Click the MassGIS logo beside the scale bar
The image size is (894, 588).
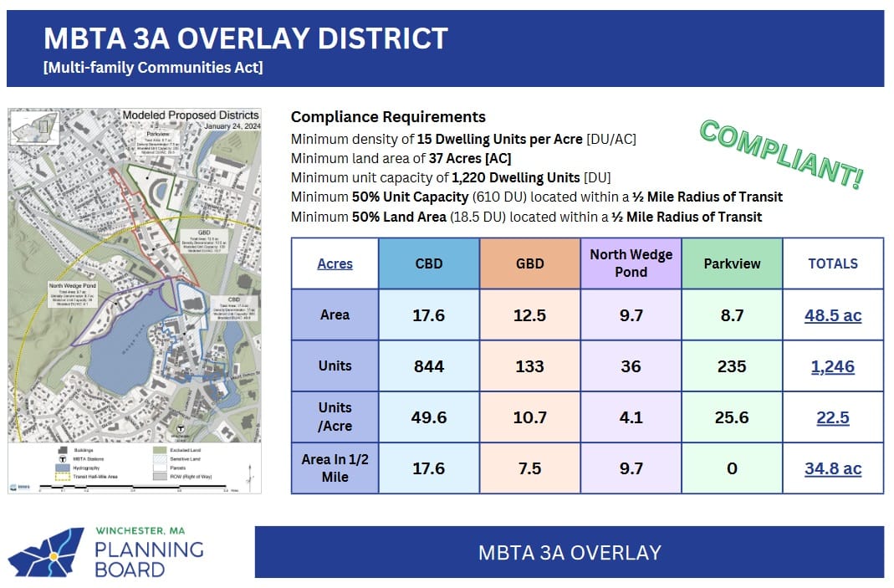[x=15, y=485]
